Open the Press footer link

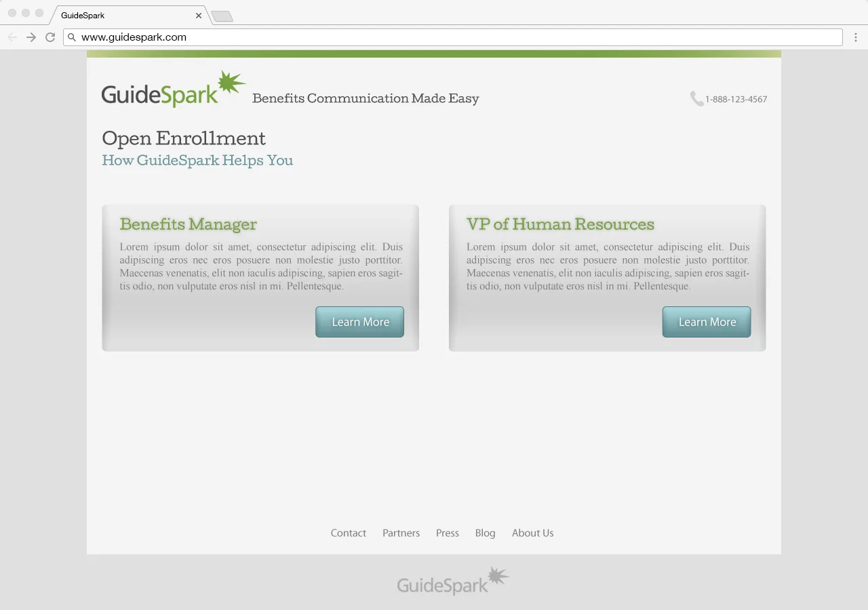(x=448, y=533)
